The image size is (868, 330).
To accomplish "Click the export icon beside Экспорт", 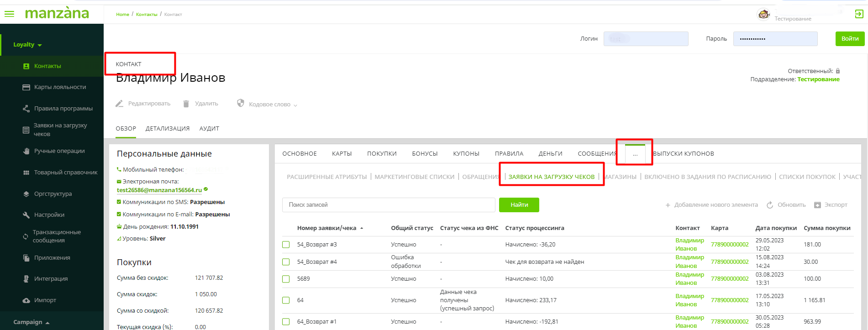I will click(x=817, y=205).
